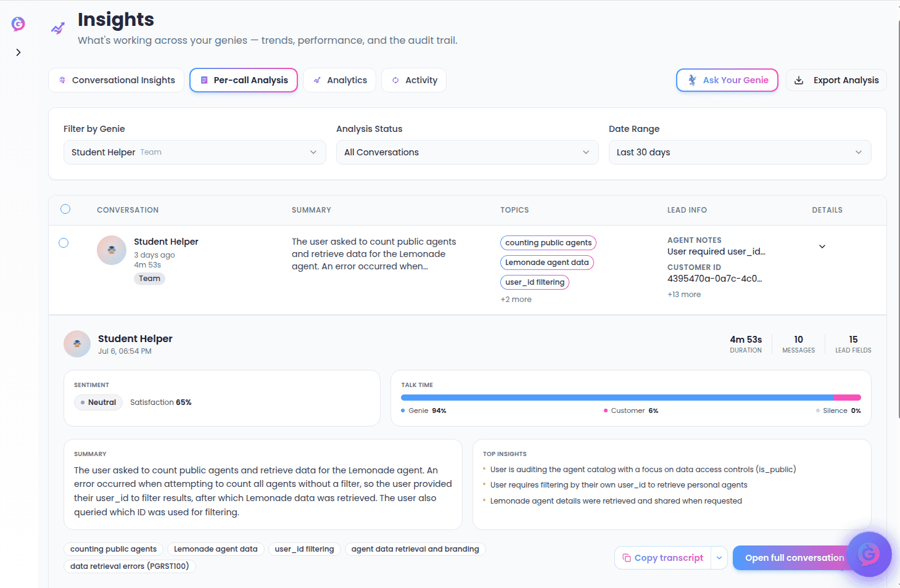Click the Student Helper avatar in detail panel

(x=77, y=344)
